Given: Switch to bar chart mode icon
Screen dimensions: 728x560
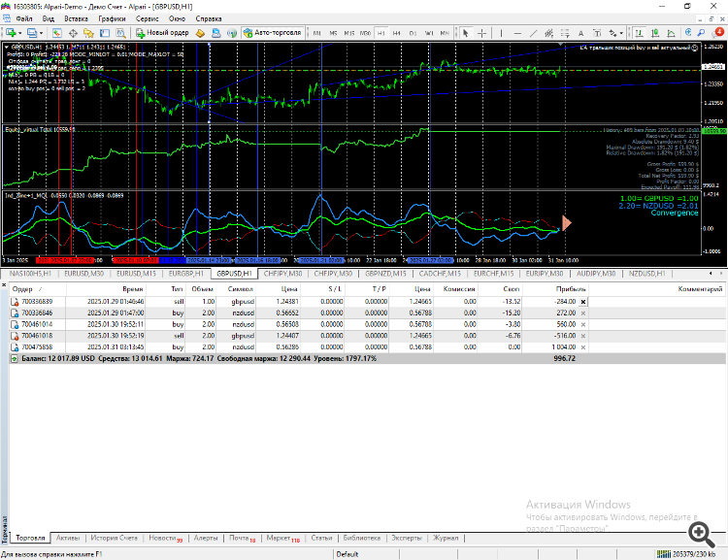Looking at the screenshot, I should coord(640,33).
